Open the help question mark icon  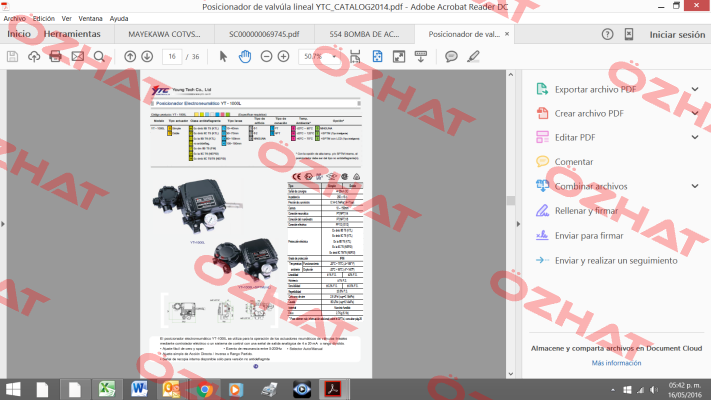pos(608,34)
